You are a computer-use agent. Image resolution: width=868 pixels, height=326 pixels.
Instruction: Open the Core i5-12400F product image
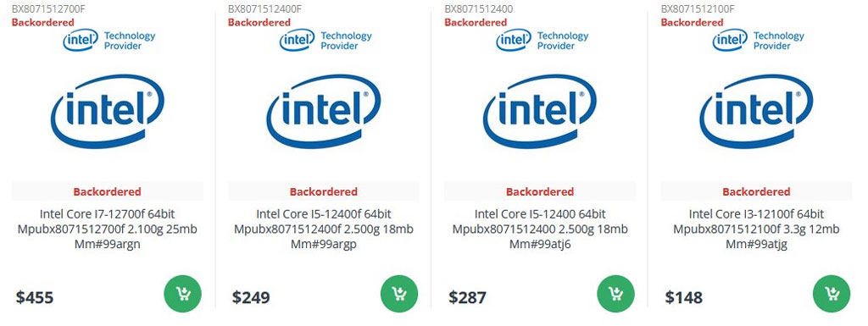click(323, 111)
